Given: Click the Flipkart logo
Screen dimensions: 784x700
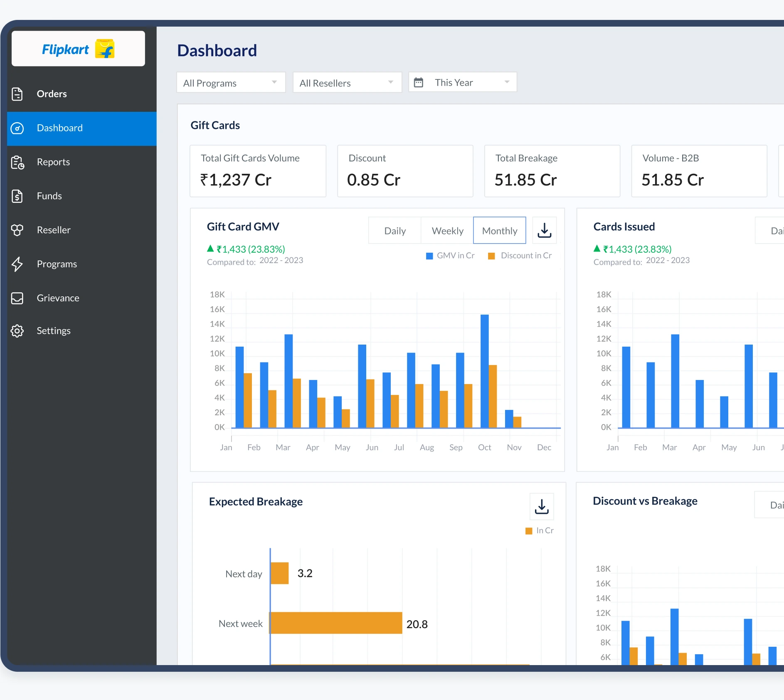Looking at the screenshot, I should tap(78, 49).
